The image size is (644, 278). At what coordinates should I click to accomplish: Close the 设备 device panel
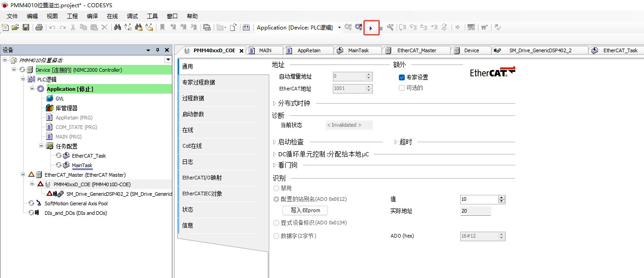(167, 50)
